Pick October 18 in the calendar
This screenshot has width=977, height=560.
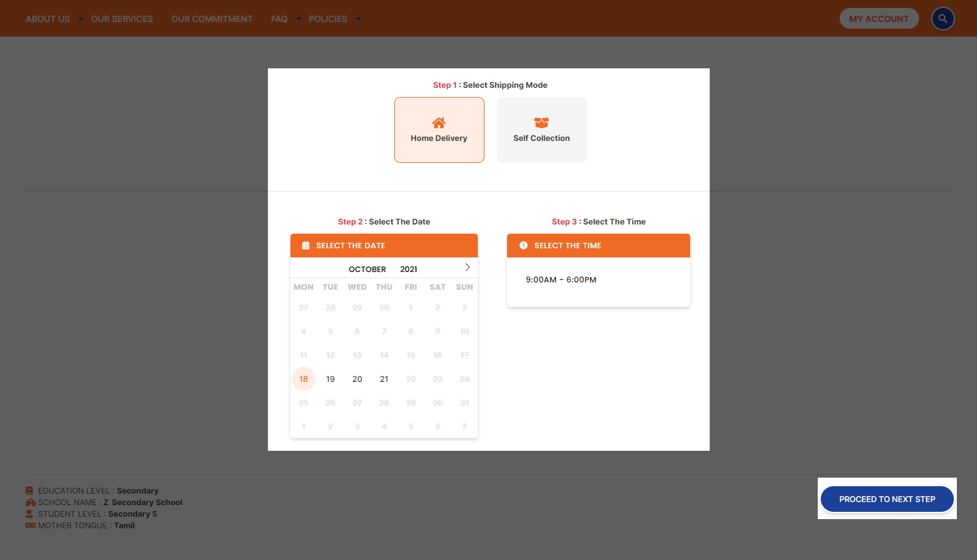tap(303, 379)
